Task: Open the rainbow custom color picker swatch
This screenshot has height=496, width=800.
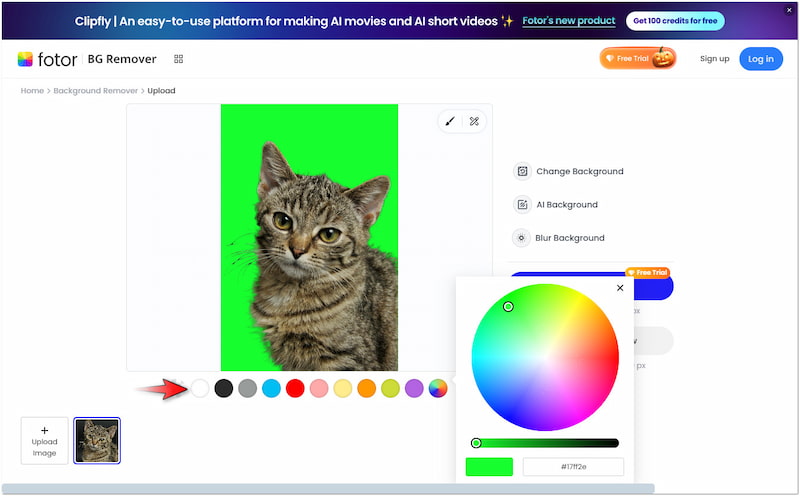Action: tap(438, 388)
